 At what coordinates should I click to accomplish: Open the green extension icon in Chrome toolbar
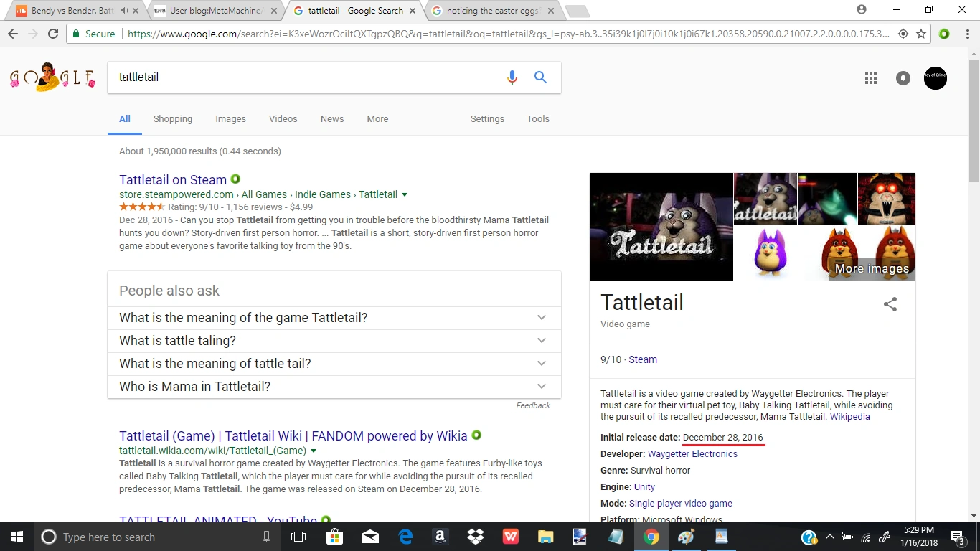coord(944,34)
